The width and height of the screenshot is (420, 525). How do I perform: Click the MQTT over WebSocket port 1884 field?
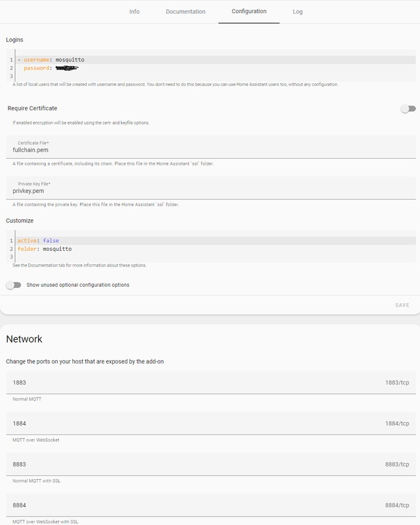click(x=197, y=423)
